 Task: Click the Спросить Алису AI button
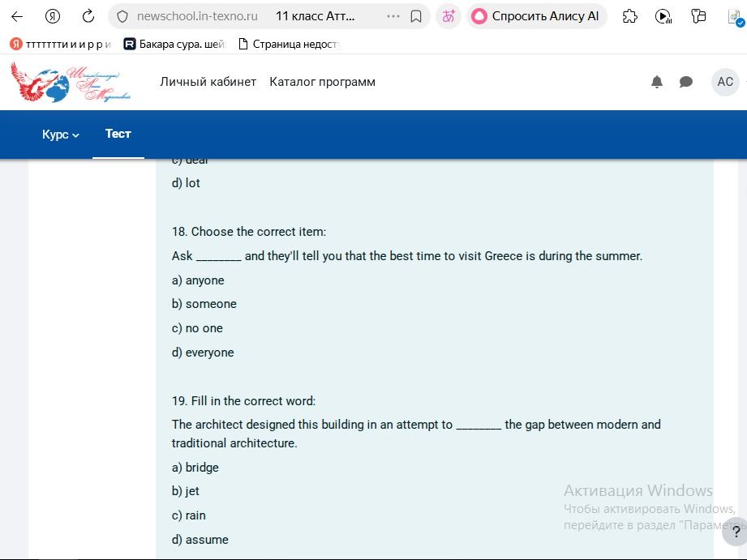coord(536,17)
